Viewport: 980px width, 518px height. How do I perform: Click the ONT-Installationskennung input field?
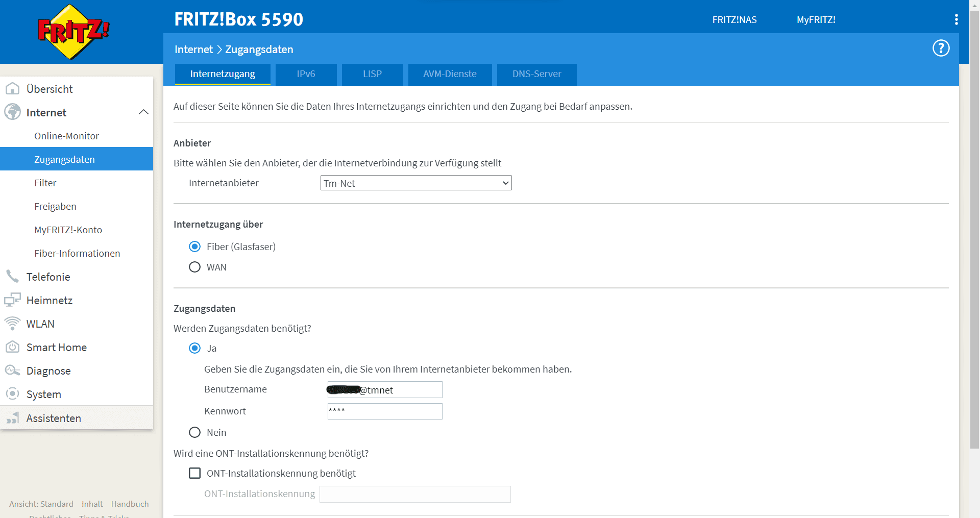(x=415, y=494)
